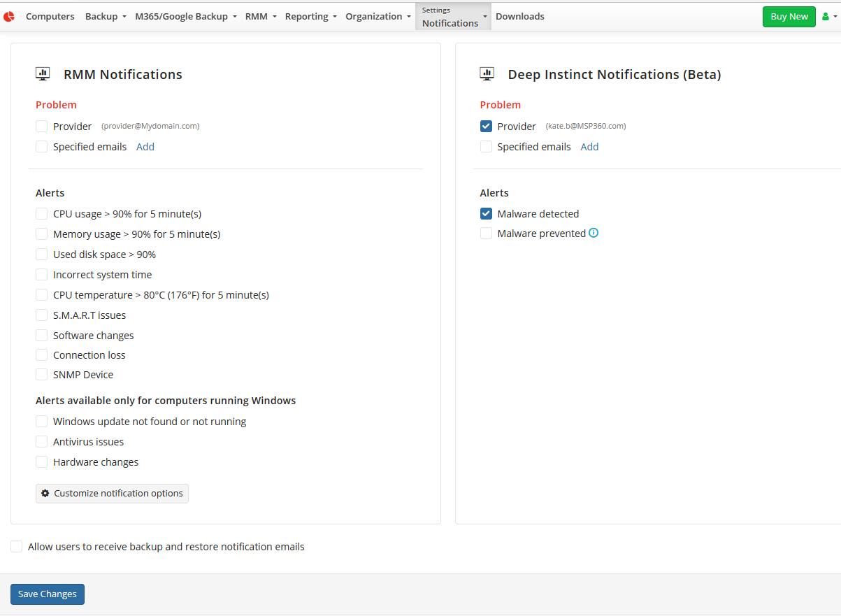The image size is (841, 616).
Task: Open the user account icon menu
Action: pos(828,17)
